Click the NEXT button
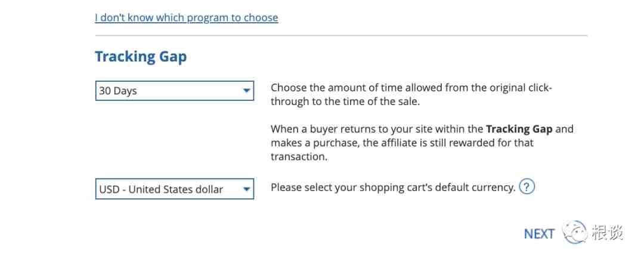Image resolution: width=644 pixels, height=261 pixels. tap(539, 234)
